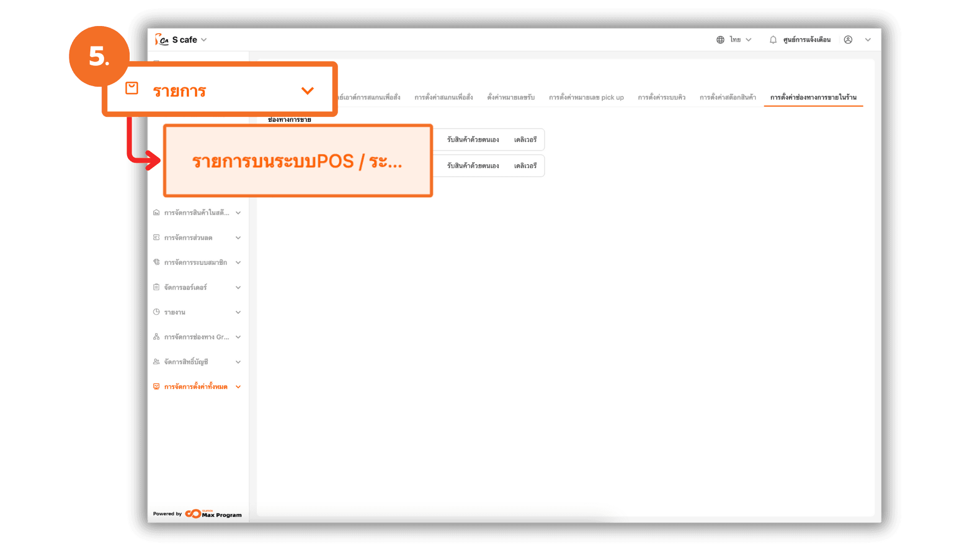Click the รายการ shopping bag icon
Screen dimensions: 980x551
(132, 88)
